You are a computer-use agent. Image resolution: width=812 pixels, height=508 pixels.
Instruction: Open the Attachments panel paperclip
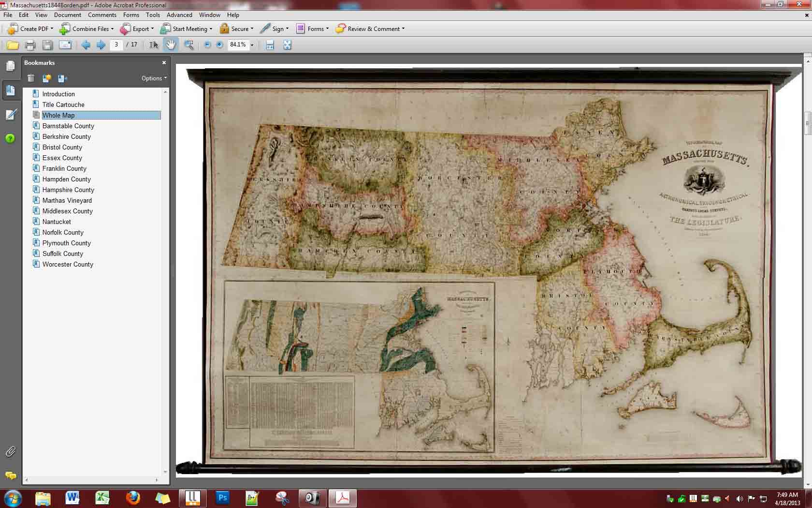pyautogui.click(x=10, y=452)
